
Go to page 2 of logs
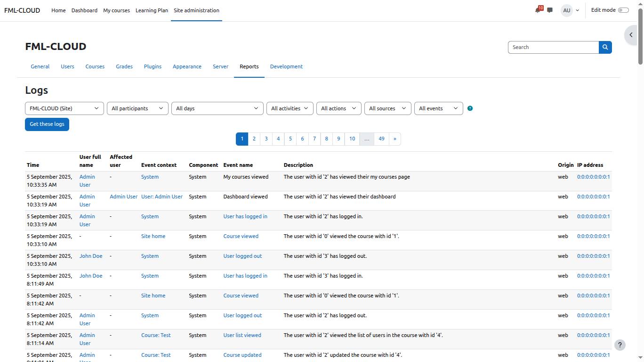(x=254, y=139)
